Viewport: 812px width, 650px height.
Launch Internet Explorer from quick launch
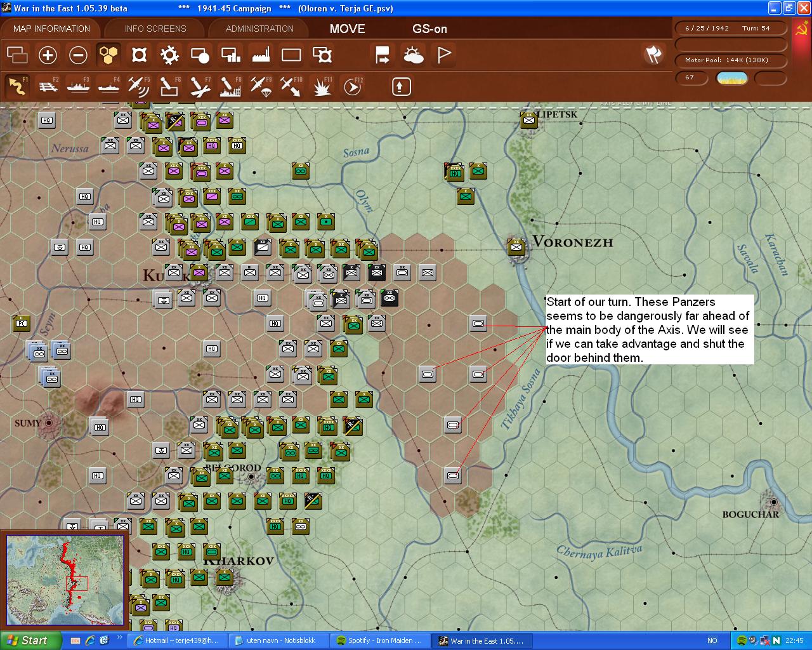point(90,641)
